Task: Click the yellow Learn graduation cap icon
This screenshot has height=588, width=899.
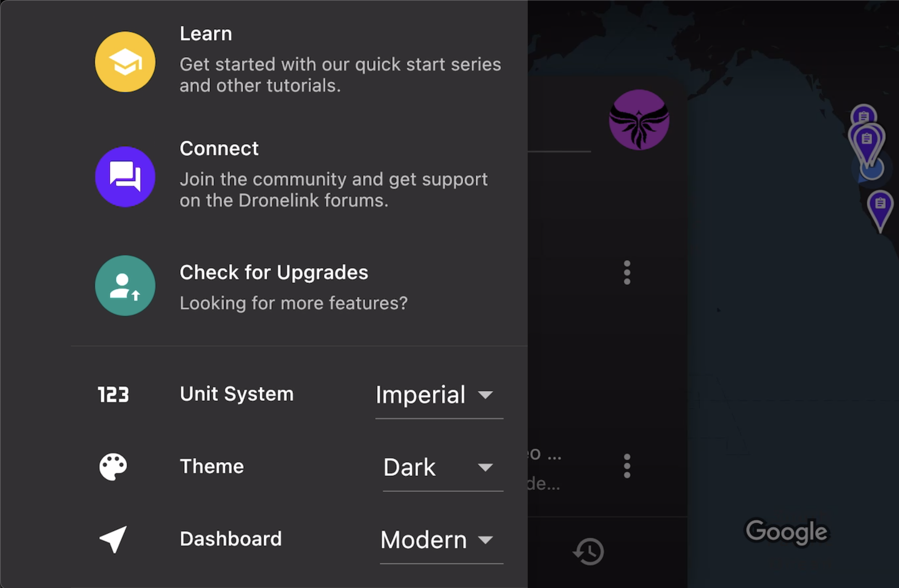Action: 125,62
